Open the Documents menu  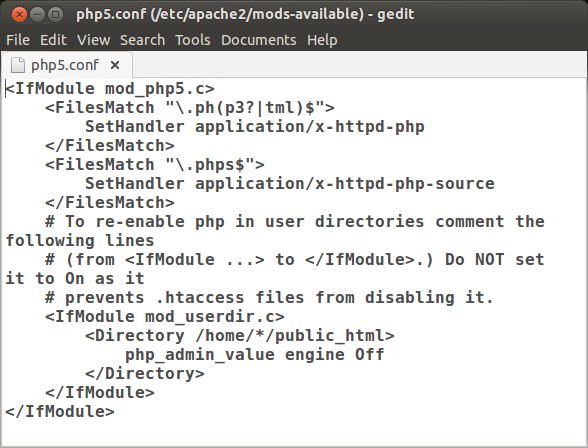click(259, 40)
